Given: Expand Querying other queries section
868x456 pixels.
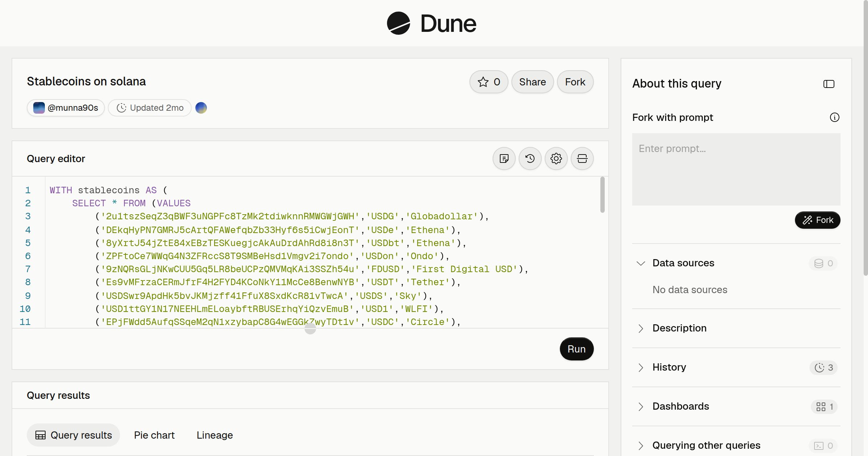Looking at the screenshot, I should pyautogui.click(x=641, y=446).
